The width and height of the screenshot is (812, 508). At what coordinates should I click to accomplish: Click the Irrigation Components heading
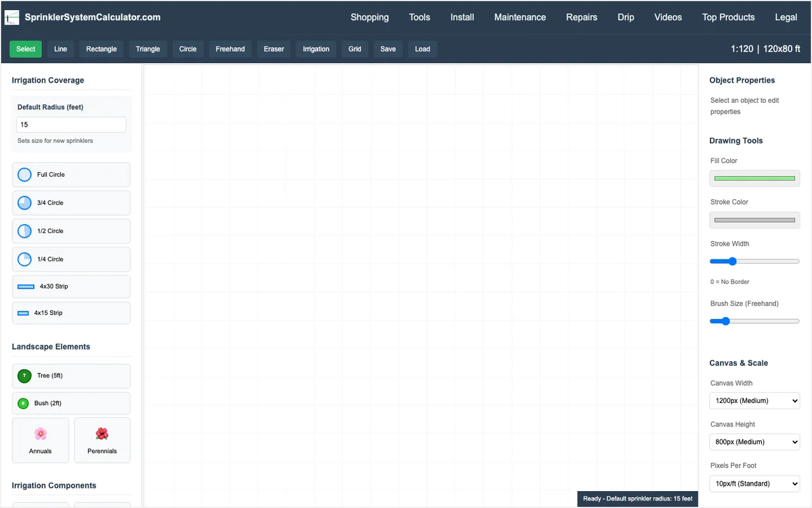tap(54, 486)
